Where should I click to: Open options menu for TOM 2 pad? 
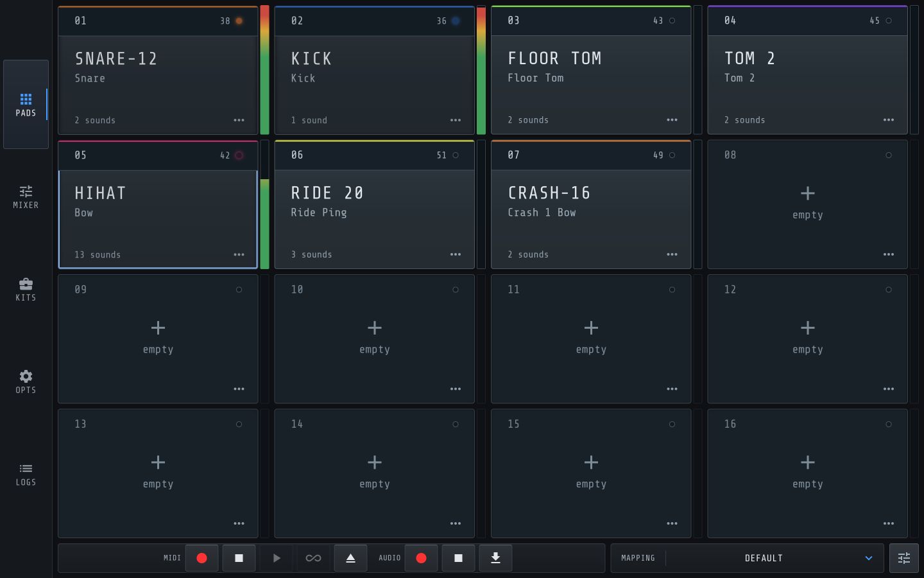tap(889, 120)
